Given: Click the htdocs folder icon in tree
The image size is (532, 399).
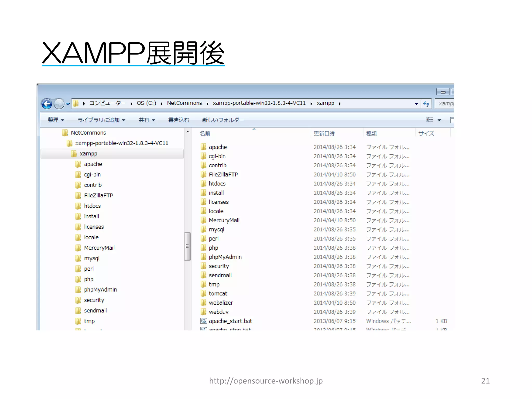Looking at the screenshot, I should point(78,206).
